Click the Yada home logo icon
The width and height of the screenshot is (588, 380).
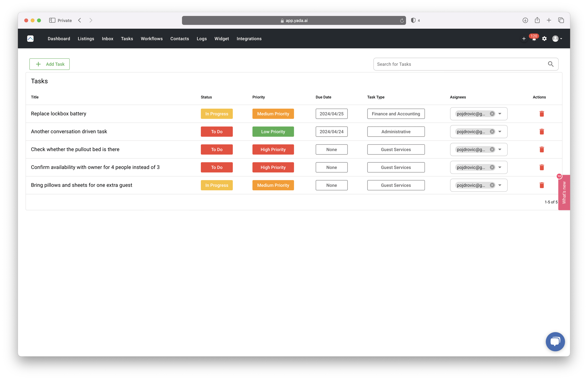(x=30, y=38)
